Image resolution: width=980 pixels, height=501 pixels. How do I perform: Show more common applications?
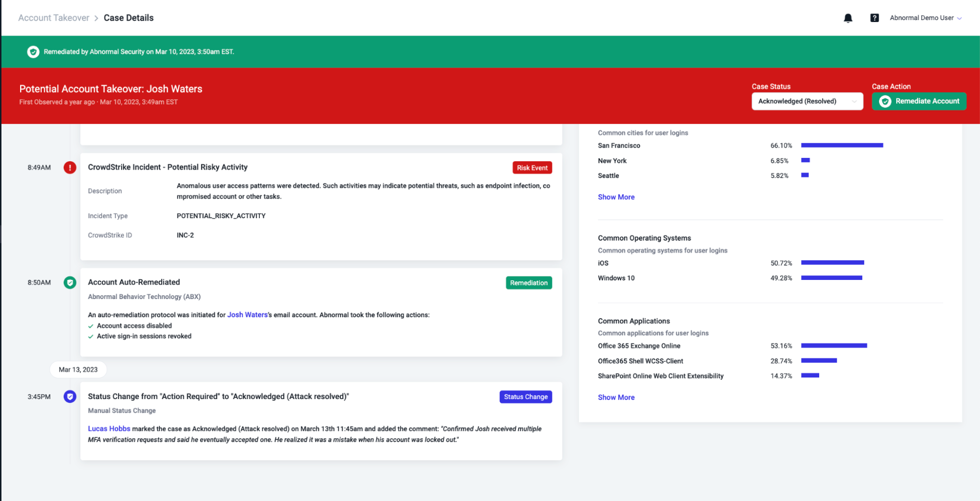pos(616,398)
